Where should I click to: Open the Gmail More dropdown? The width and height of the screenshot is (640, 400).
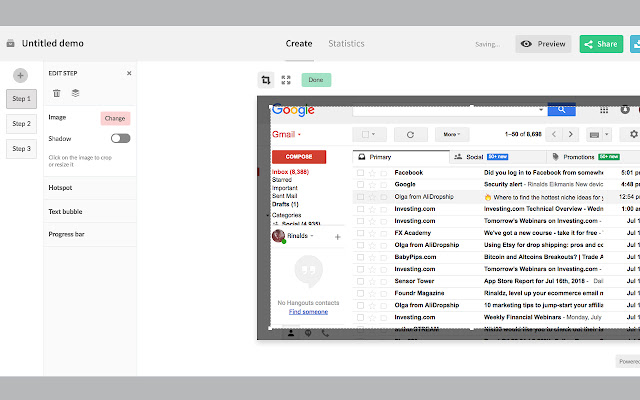click(452, 134)
